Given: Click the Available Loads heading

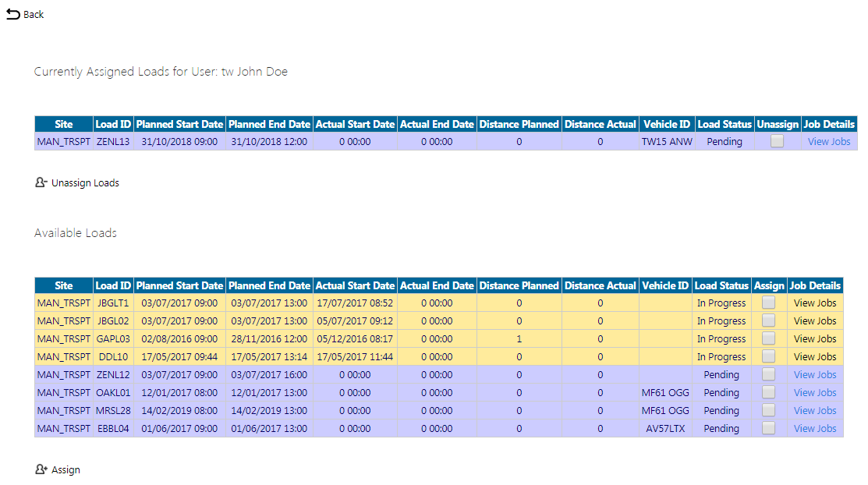Looking at the screenshot, I should (76, 233).
